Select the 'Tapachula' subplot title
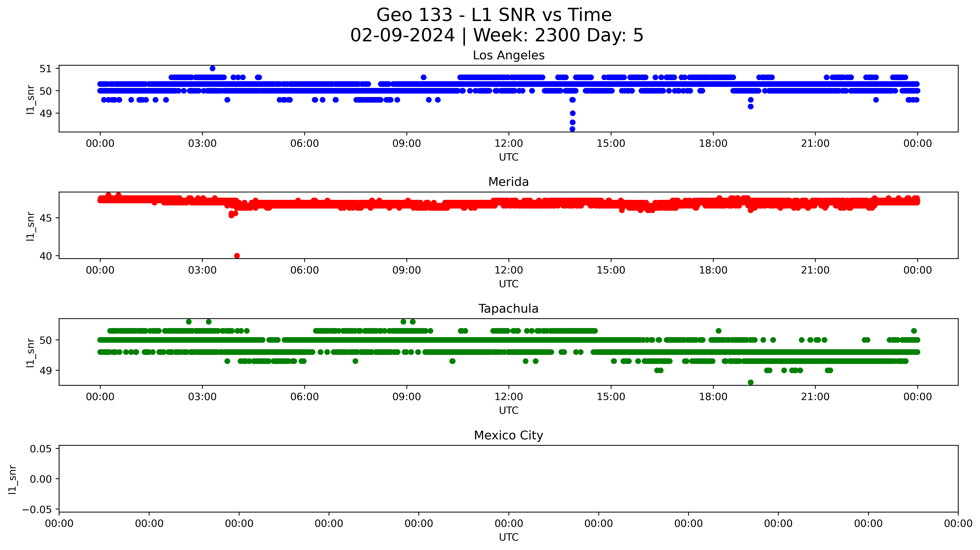Image resolution: width=980 pixels, height=550 pixels. tap(509, 309)
